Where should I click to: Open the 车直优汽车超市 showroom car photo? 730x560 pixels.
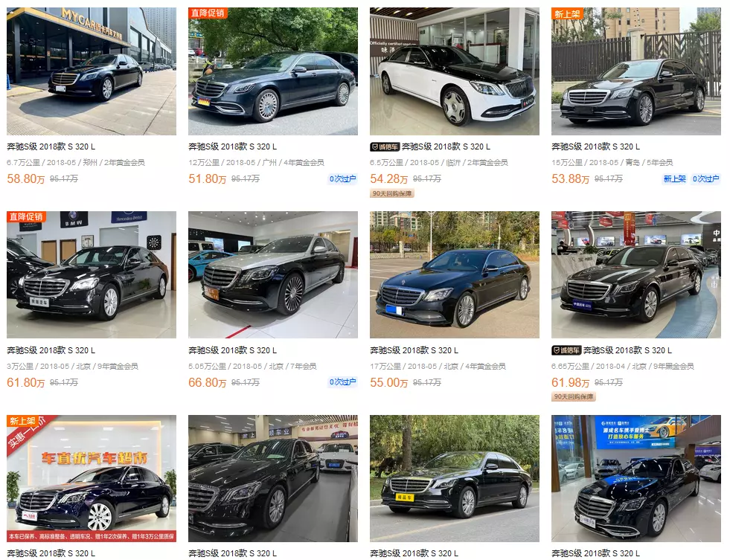92,479
